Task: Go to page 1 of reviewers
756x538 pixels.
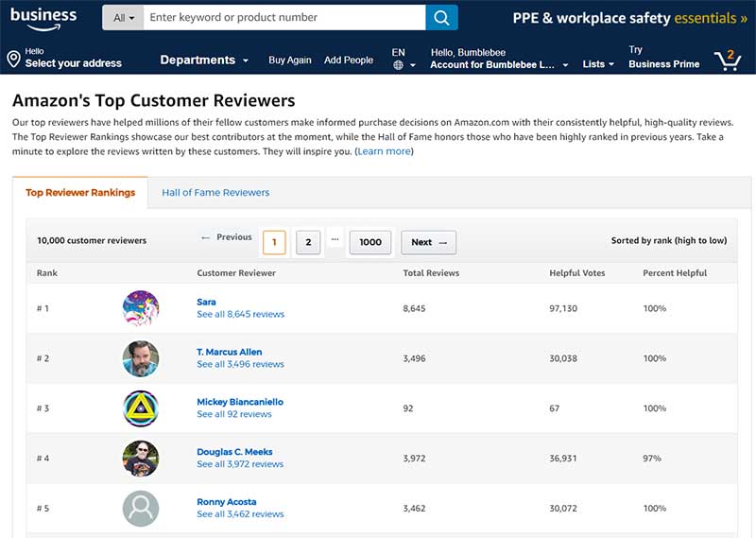Action: [274, 242]
